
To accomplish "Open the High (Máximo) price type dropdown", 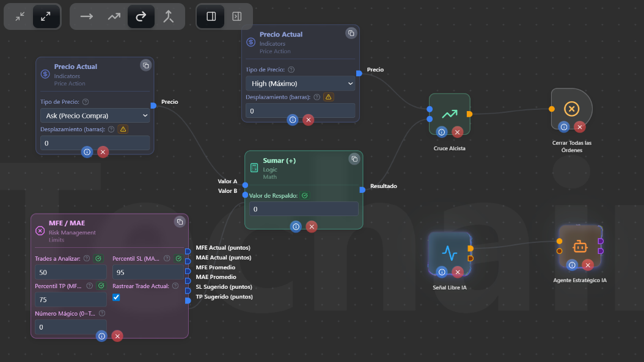I will click(x=300, y=84).
